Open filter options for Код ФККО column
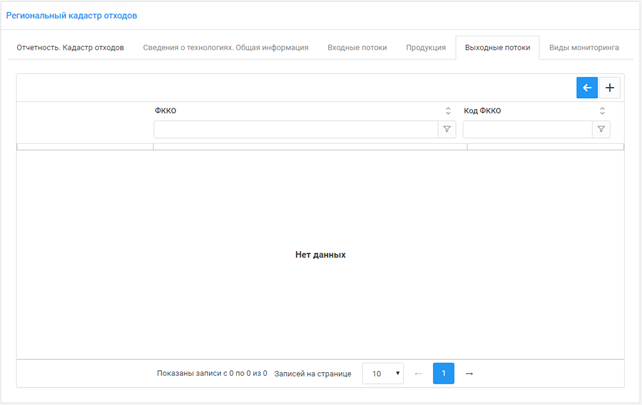The image size is (642, 405). (601, 129)
